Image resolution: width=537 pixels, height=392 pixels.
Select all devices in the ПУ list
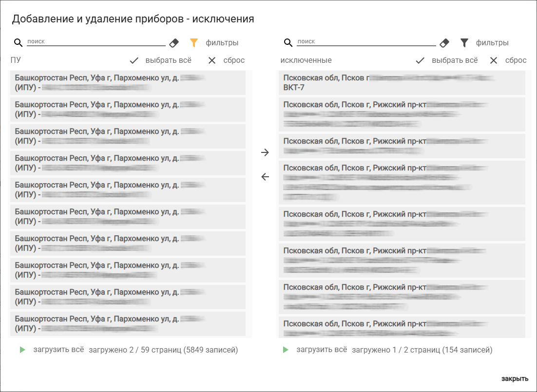point(161,60)
